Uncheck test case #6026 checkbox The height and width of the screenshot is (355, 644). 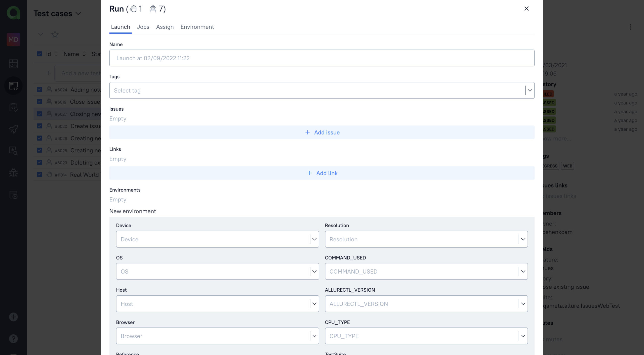[x=39, y=138]
